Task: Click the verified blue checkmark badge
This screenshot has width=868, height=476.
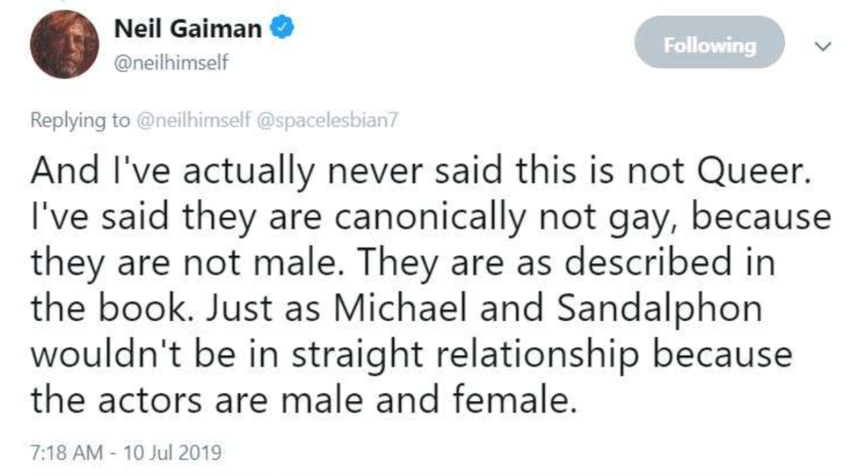Action: tap(284, 28)
